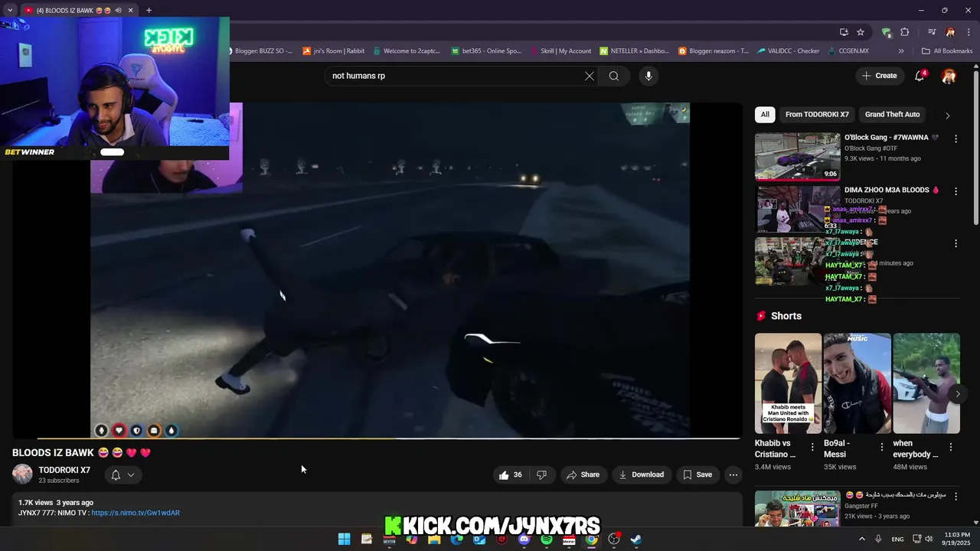
Task: Open more actions ellipsis under video
Action: (733, 474)
